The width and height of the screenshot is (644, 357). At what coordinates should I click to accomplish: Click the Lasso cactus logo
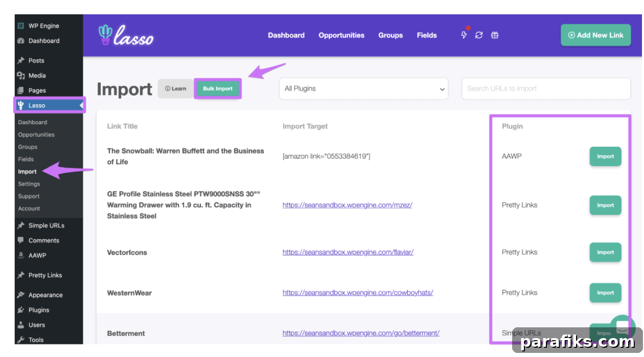(126, 35)
